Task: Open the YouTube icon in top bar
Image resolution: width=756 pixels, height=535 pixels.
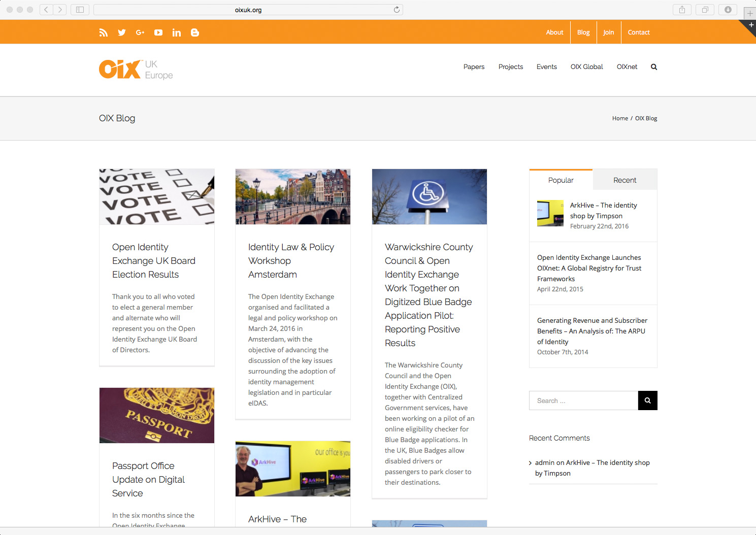Action: pos(158,32)
